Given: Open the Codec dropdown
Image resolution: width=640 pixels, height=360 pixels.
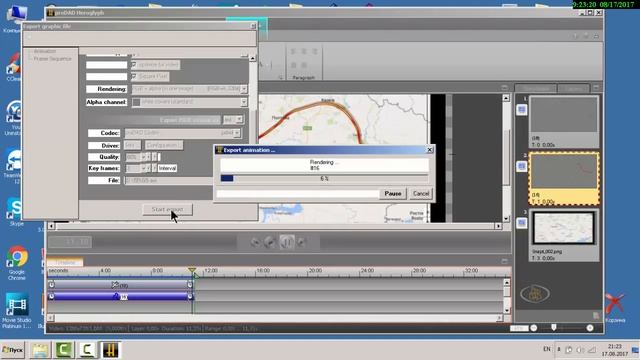Looking at the screenshot, I should click(x=237, y=133).
